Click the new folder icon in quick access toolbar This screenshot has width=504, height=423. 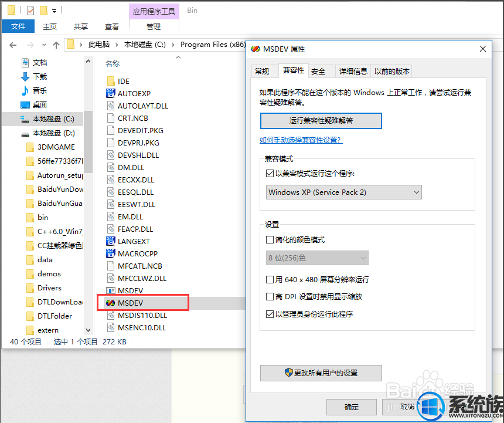coord(43,11)
